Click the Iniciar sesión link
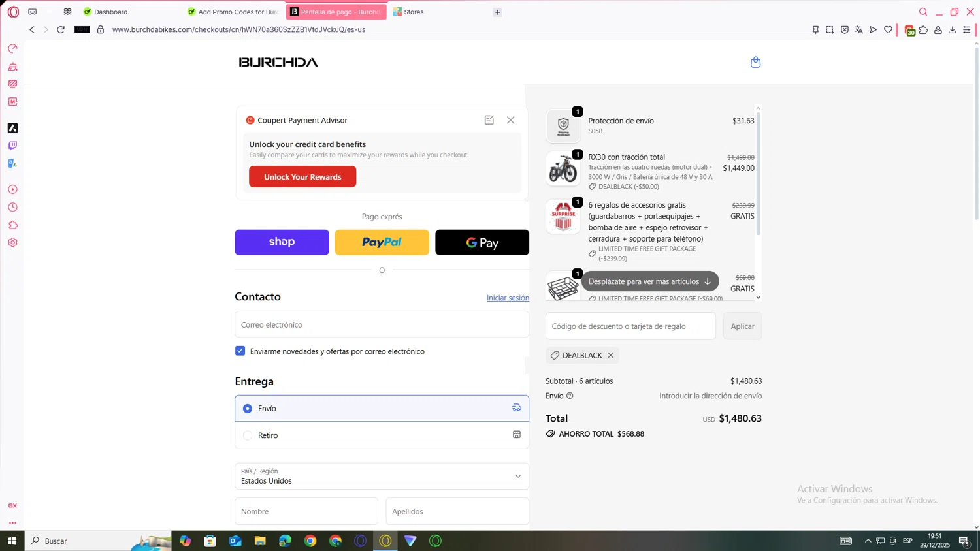Image resolution: width=980 pixels, height=551 pixels. coord(508,298)
